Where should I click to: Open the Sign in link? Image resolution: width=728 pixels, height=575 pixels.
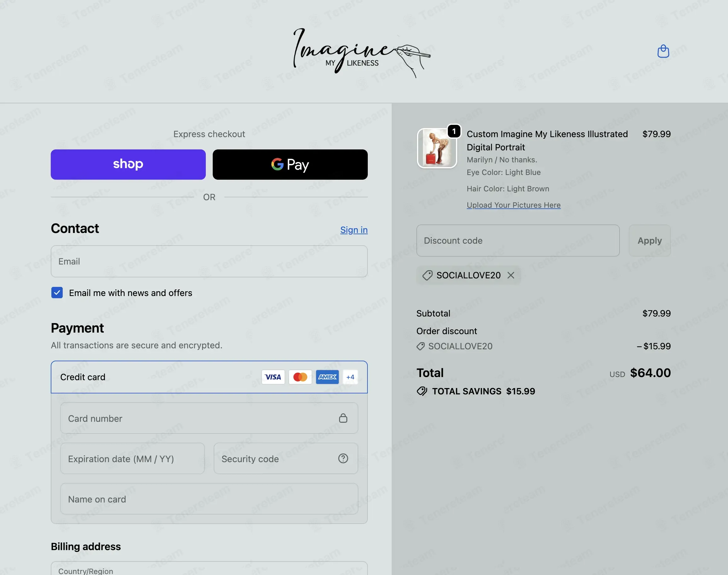coord(354,230)
